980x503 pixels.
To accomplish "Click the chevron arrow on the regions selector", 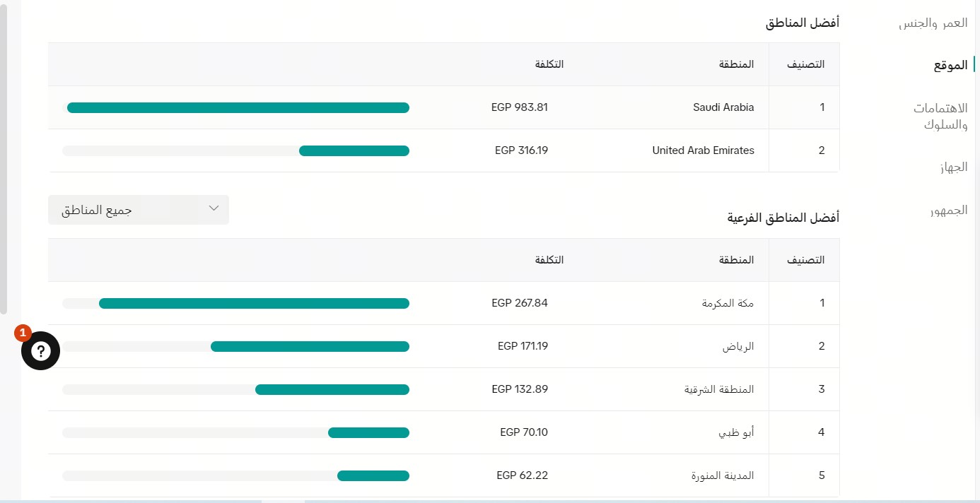I will [214, 209].
